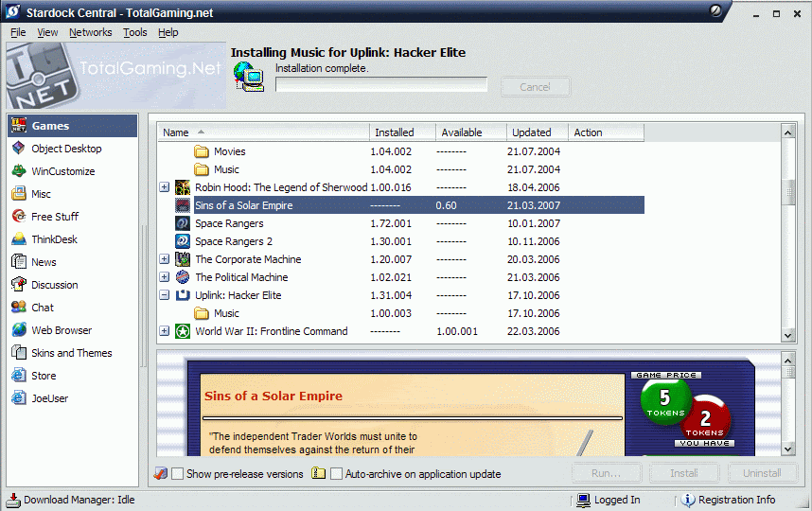Collapse Uplink: Hacker Elite entry
This screenshot has height=511, width=812.
(x=164, y=295)
